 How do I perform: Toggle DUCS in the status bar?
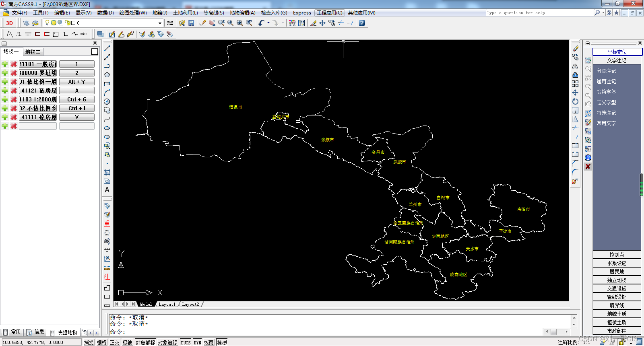186,342
